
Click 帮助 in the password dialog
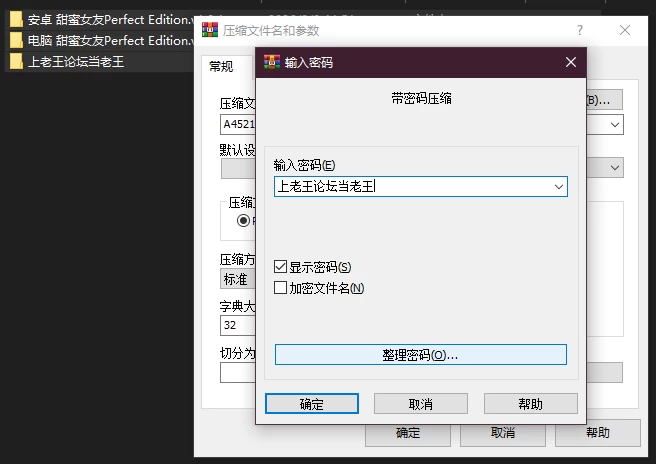[530, 404]
